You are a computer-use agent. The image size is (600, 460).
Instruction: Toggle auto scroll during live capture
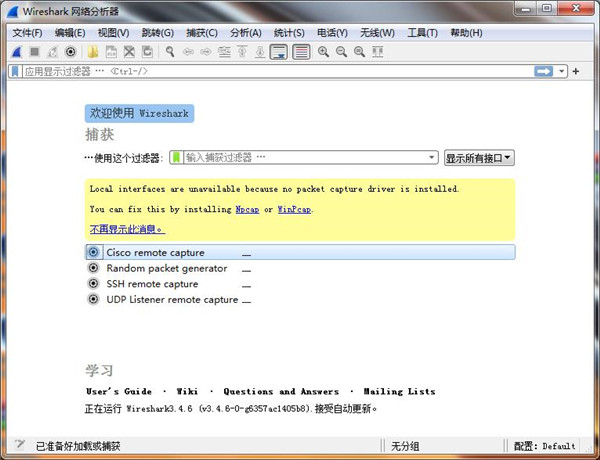coord(279,52)
